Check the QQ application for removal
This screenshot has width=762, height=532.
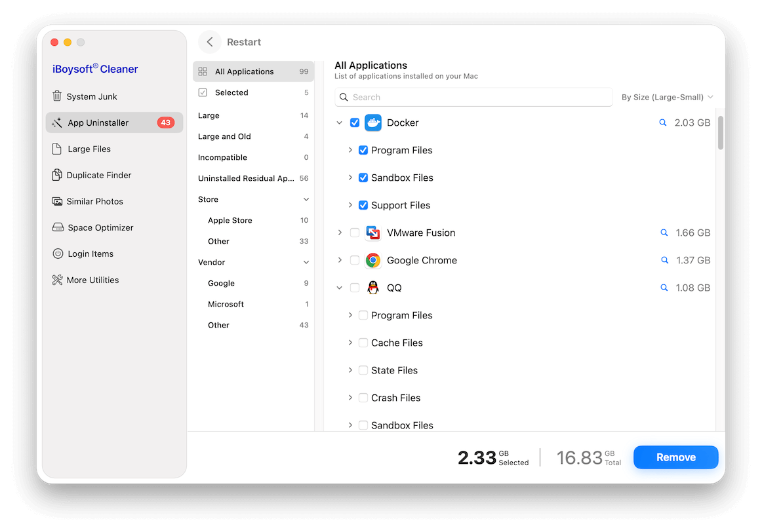tap(355, 288)
